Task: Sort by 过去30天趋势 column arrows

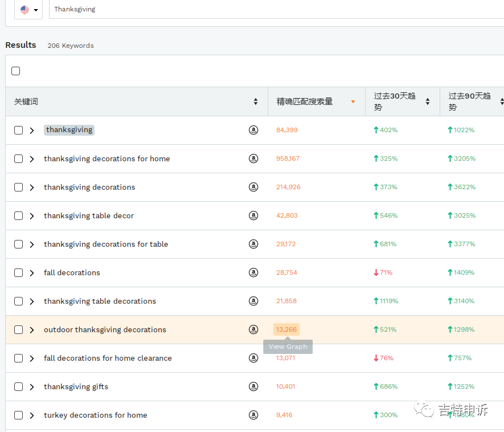Action: 428,101
